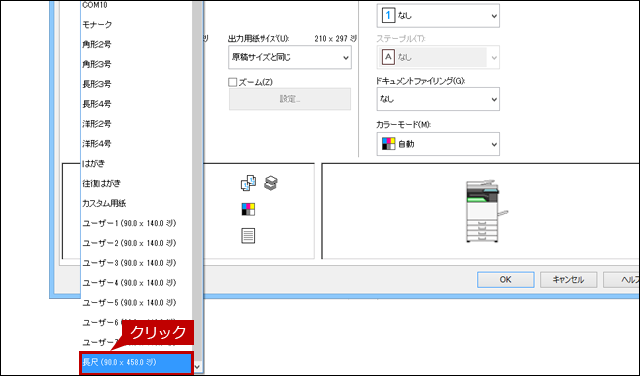Open カラーモード dropdown
The image size is (640, 376).
point(438,144)
